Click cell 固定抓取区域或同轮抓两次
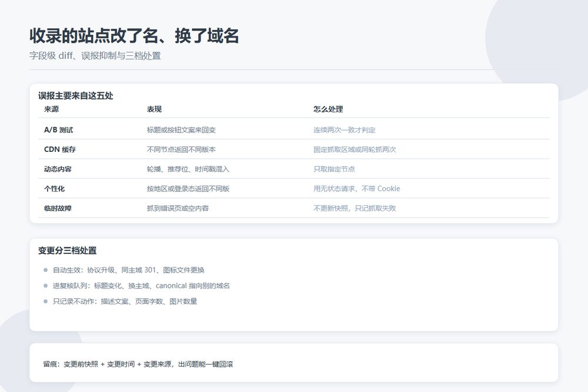588x392 pixels. [355, 150]
